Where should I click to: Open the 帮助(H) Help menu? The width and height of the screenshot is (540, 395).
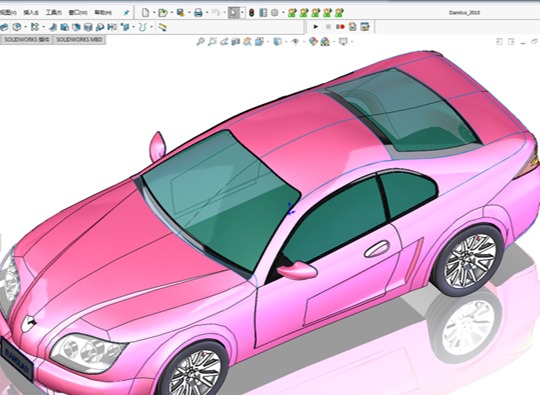point(103,13)
